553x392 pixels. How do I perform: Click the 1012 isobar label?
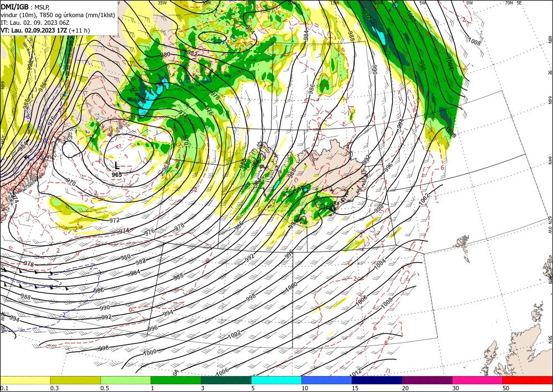(x=356, y=374)
